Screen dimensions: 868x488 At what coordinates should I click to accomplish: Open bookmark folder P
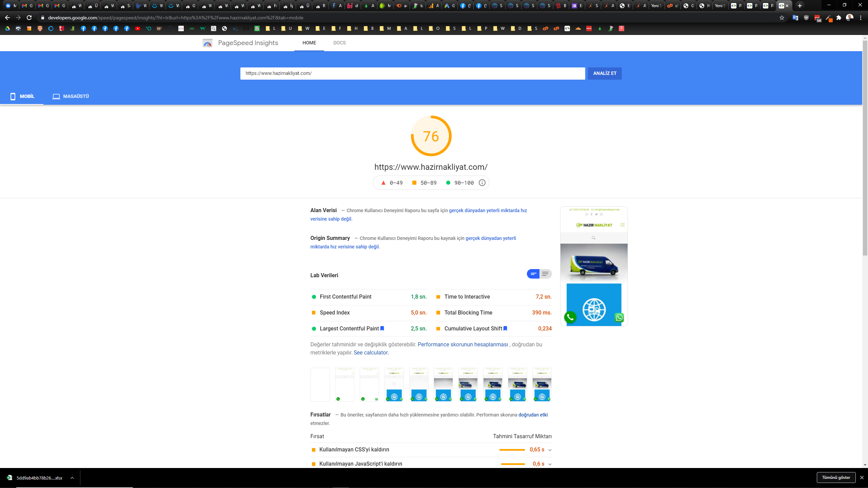483,28
